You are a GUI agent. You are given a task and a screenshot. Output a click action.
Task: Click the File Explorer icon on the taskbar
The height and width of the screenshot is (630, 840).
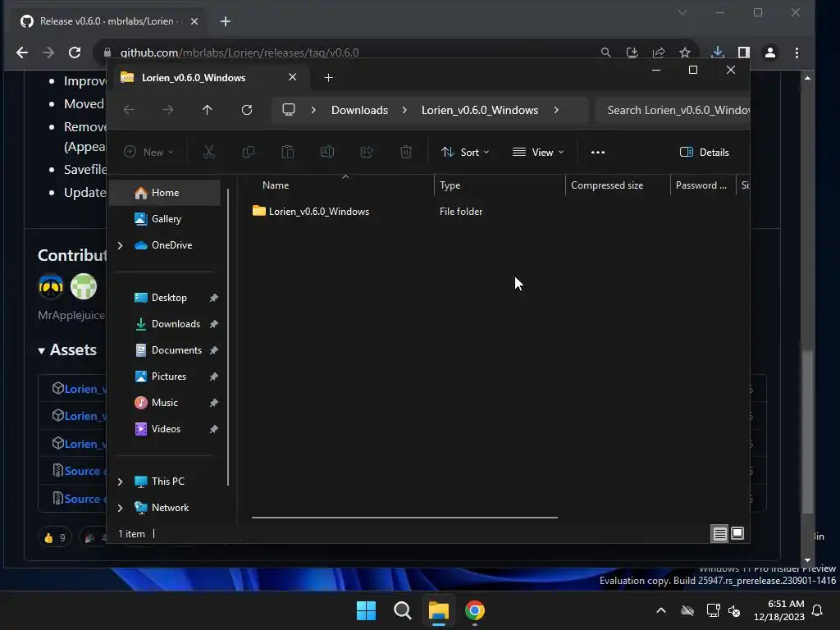438,610
